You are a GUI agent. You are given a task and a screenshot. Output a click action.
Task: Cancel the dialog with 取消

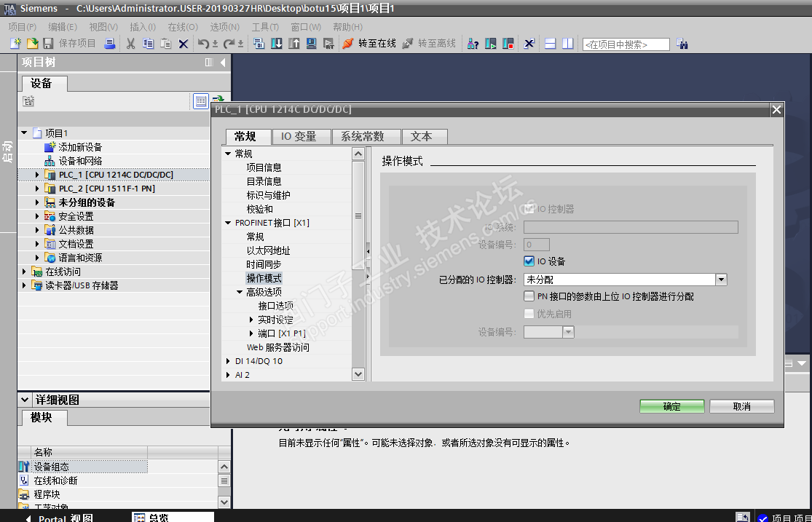(741, 406)
